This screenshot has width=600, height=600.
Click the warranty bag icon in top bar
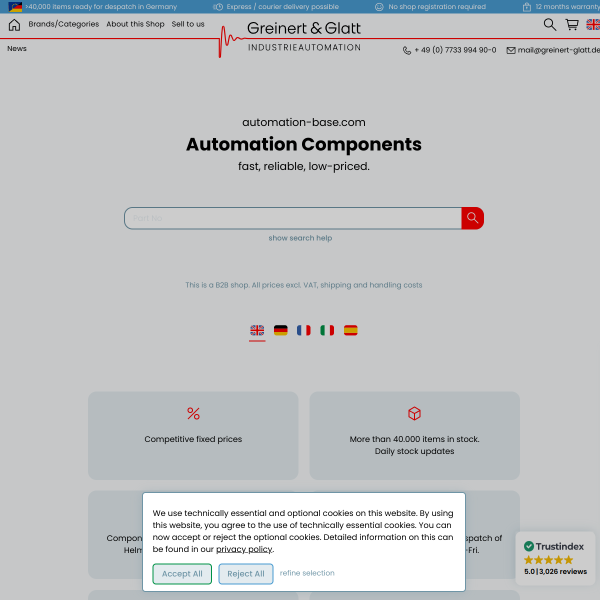(x=527, y=7)
